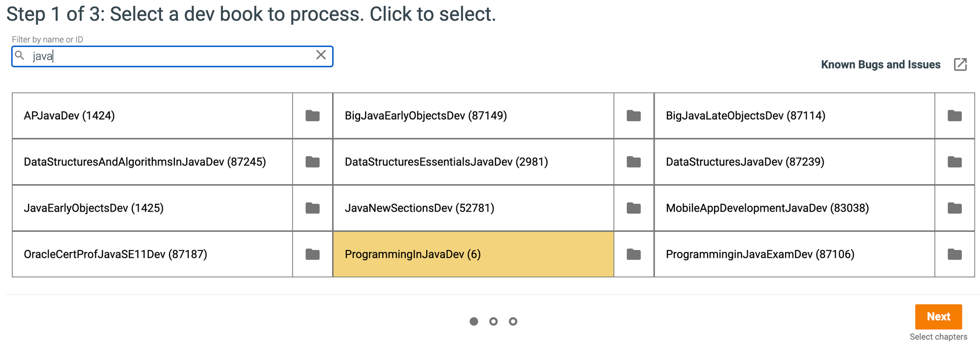Select the first carousel page dot
The width and height of the screenshot is (980, 346).
click(474, 321)
